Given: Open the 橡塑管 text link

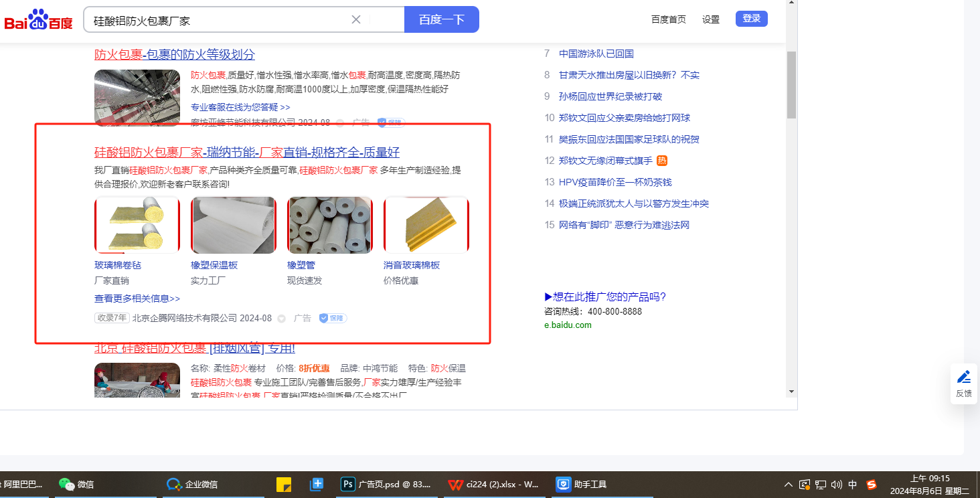Looking at the screenshot, I should (x=301, y=265).
